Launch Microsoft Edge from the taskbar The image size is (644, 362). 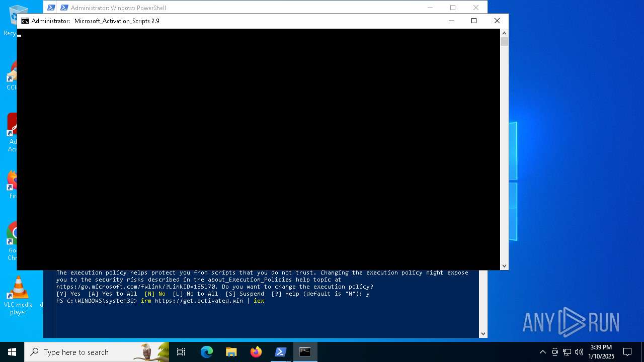[207, 352]
